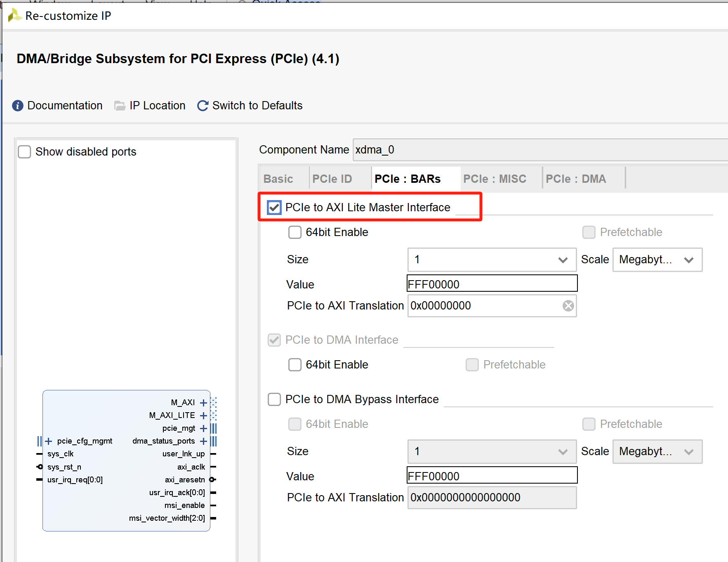
Task: Clear the PCIe to AXI Translation value
Action: 568,305
